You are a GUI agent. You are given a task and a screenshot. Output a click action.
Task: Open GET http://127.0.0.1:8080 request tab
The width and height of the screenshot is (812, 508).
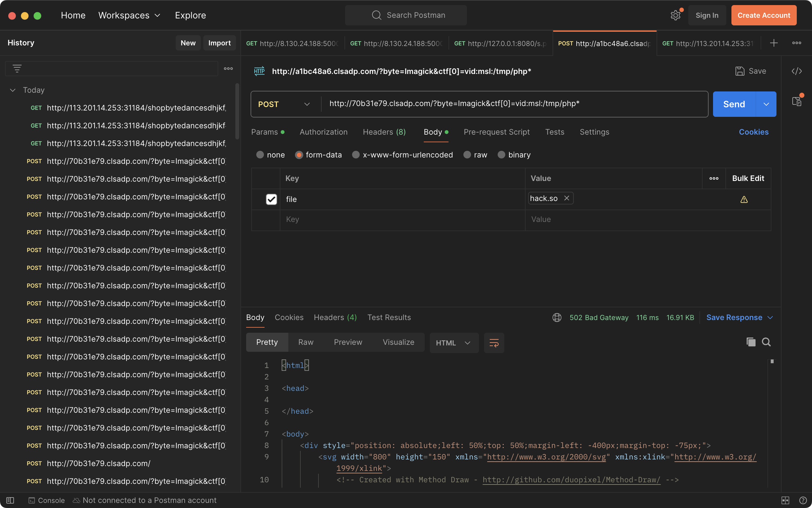tap(500, 43)
